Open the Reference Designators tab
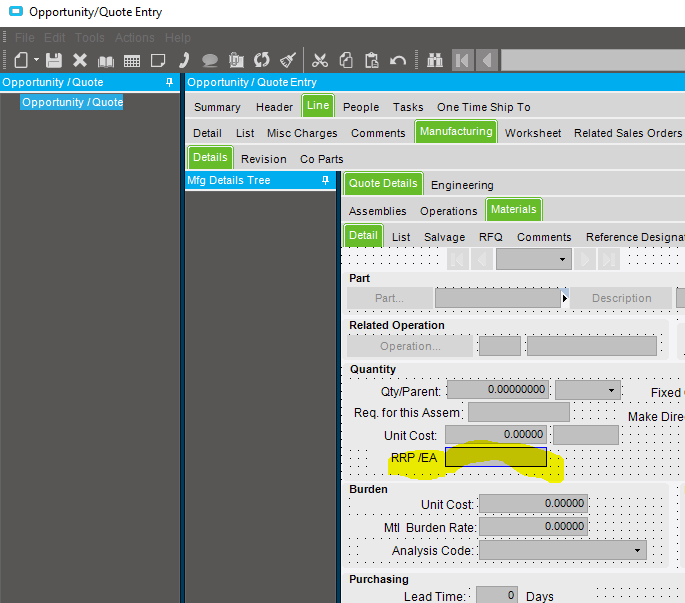Image resolution: width=685 pixels, height=603 pixels. (635, 237)
